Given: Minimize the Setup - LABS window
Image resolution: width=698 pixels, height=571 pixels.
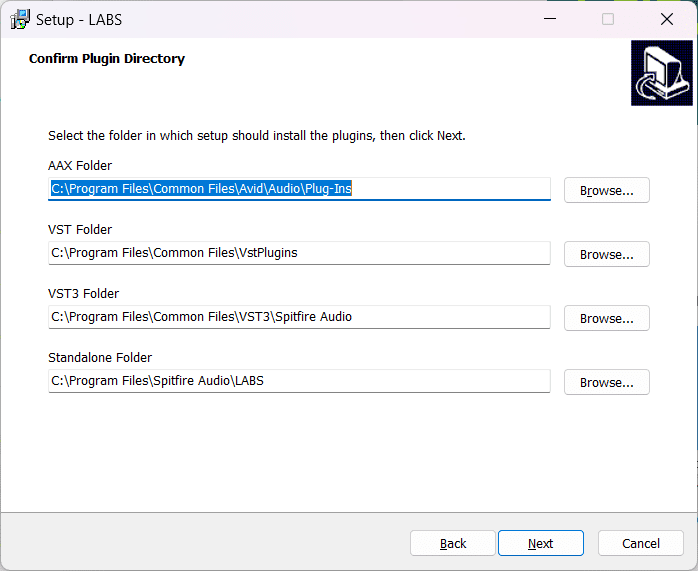Looking at the screenshot, I should point(550,19).
